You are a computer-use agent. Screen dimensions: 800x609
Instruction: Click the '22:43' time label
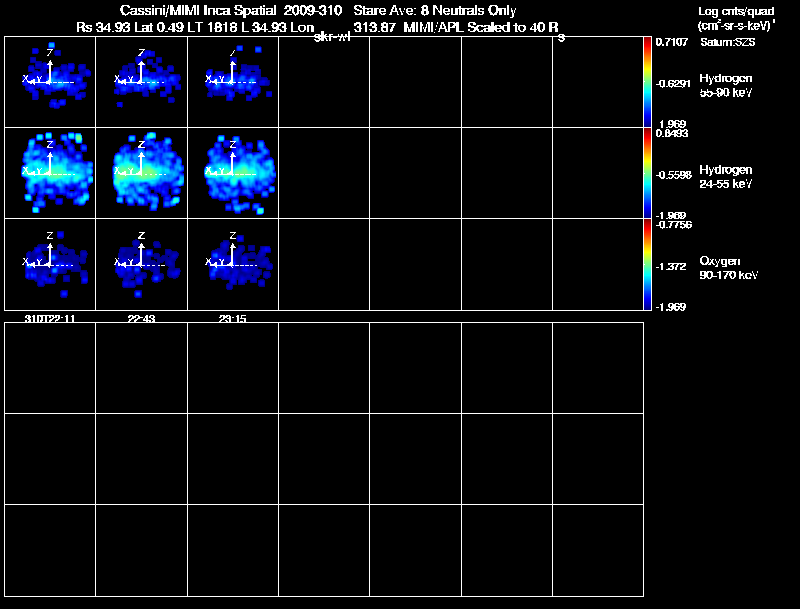click(141, 318)
